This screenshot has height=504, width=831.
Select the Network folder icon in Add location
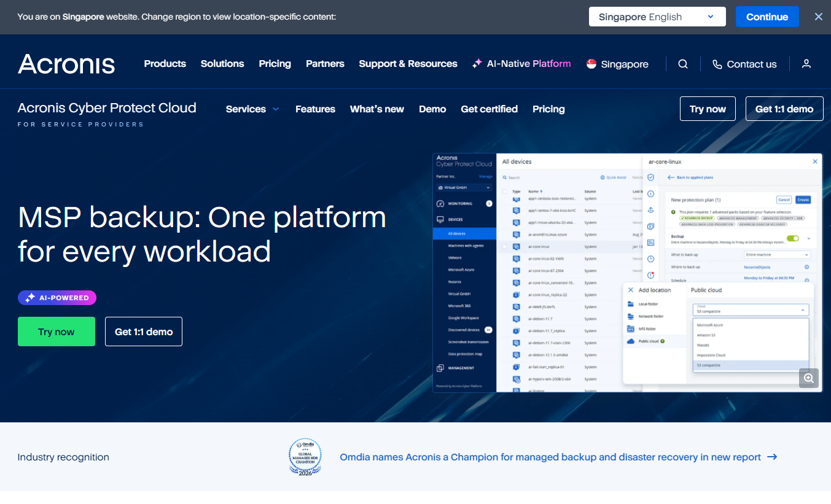coord(630,316)
